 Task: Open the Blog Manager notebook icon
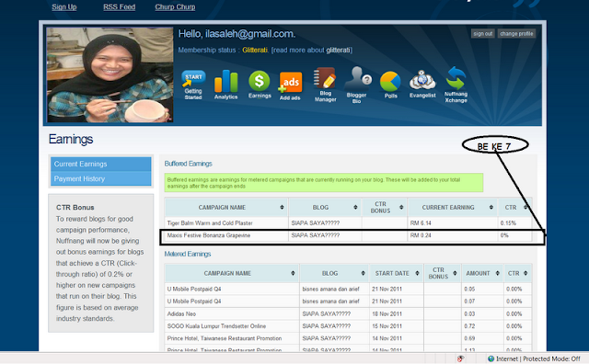pyautogui.click(x=325, y=85)
